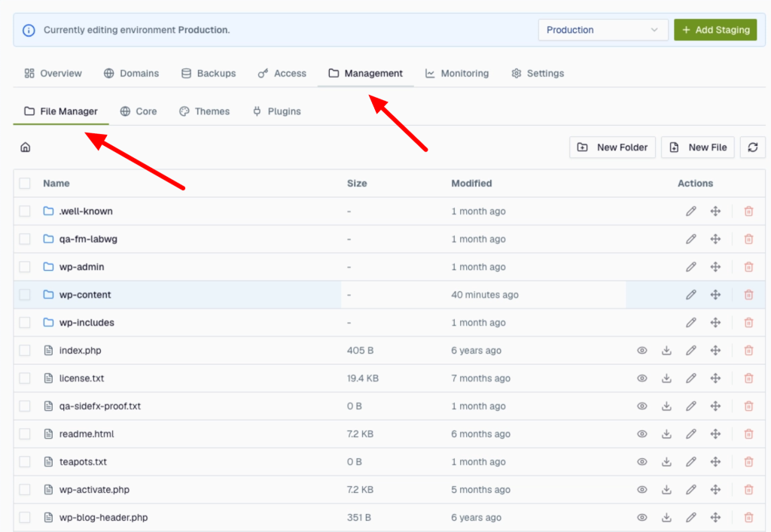The width and height of the screenshot is (771, 532).
Task: Download index.php
Action: pyautogui.click(x=666, y=350)
